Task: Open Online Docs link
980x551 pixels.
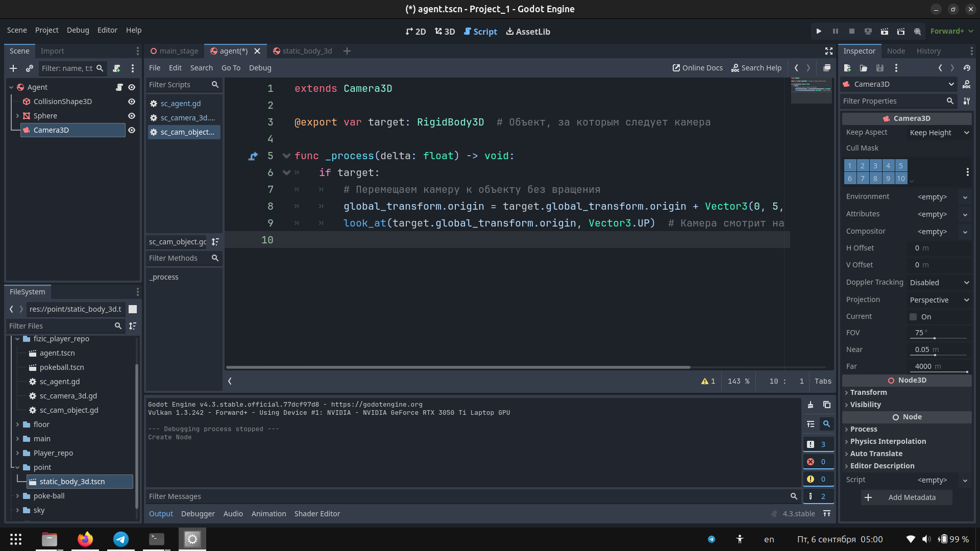Action: pos(697,68)
